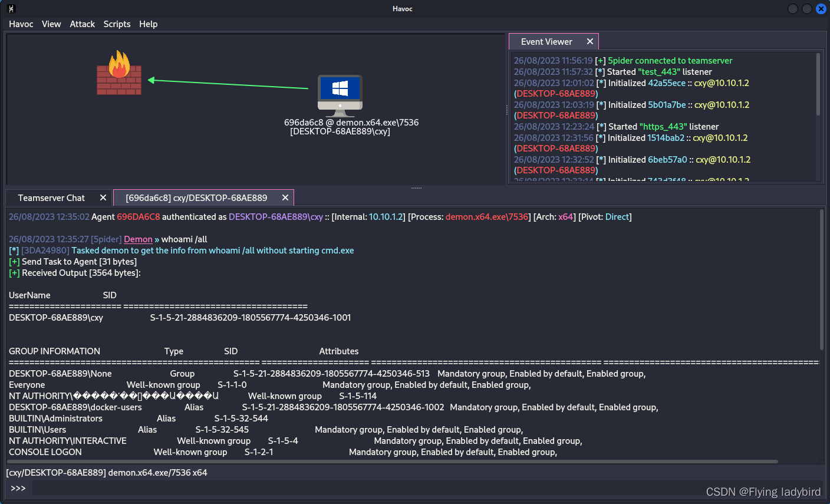
Task: Click the 'Everyone' group row
Action: point(270,385)
